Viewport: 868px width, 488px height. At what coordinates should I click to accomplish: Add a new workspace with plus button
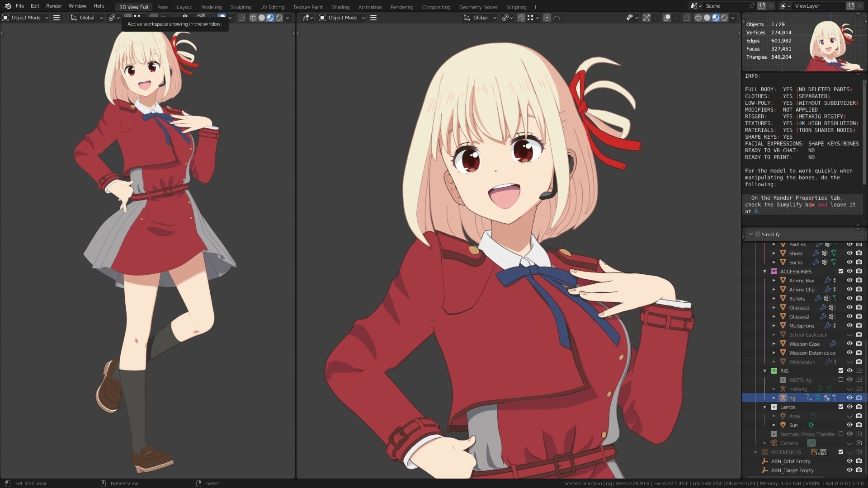(x=535, y=7)
